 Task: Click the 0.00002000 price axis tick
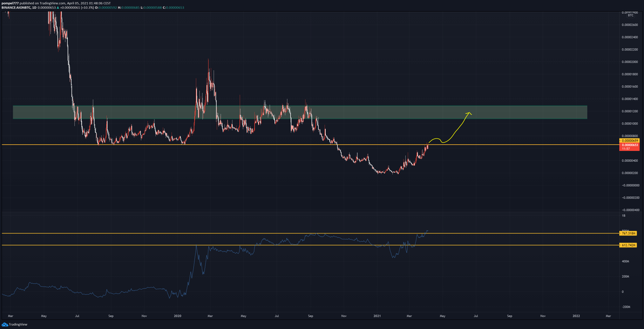[631, 62]
